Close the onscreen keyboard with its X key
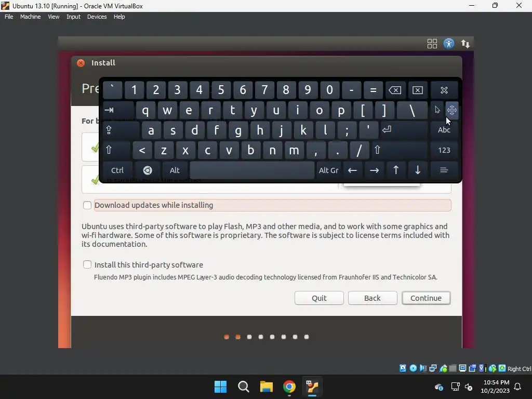The height and width of the screenshot is (399, 532). pyautogui.click(x=444, y=90)
